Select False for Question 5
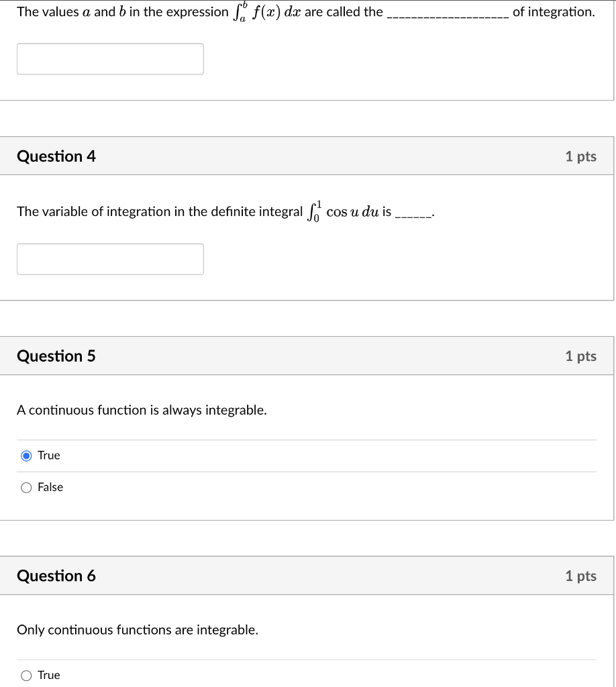The width and height of the screenshot is (616, 687). (26, 488)
